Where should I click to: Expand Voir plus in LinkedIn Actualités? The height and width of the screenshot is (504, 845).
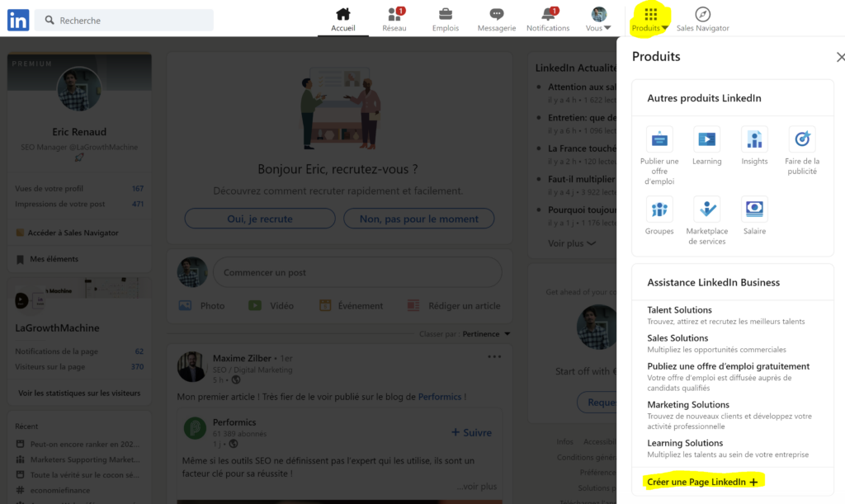(x=572, y=243)
